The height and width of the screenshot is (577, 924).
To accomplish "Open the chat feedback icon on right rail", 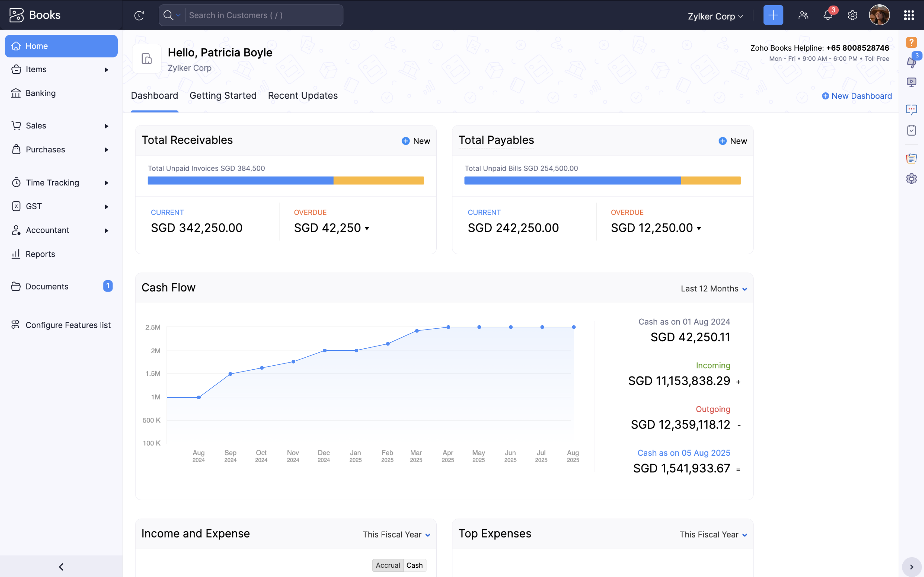I will (912, 110).
